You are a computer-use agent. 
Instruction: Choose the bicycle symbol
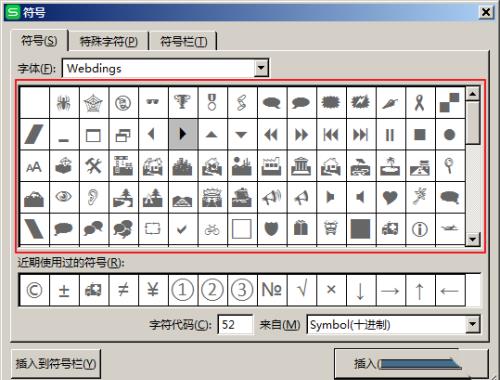[212, 229]
